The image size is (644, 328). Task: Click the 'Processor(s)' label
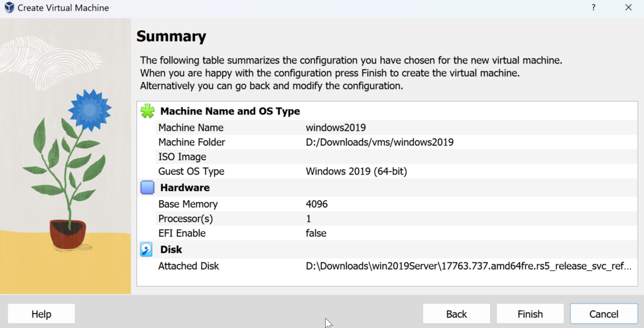pos(186,219)
